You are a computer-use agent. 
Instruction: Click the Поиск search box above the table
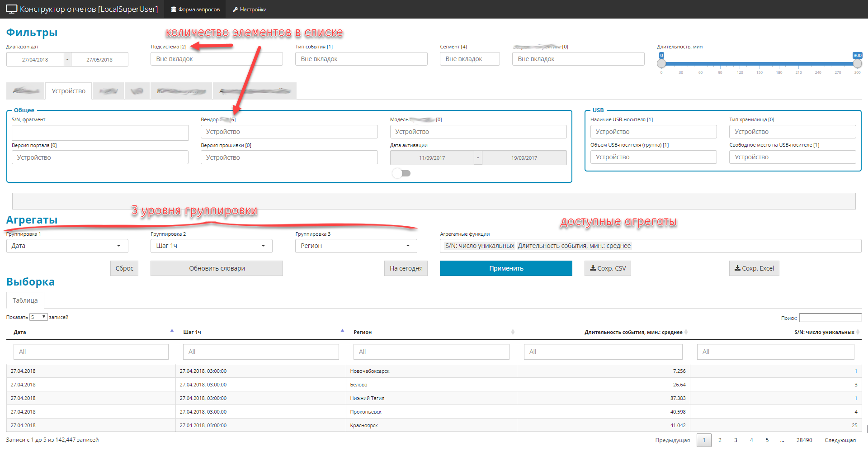click(830, 318)
